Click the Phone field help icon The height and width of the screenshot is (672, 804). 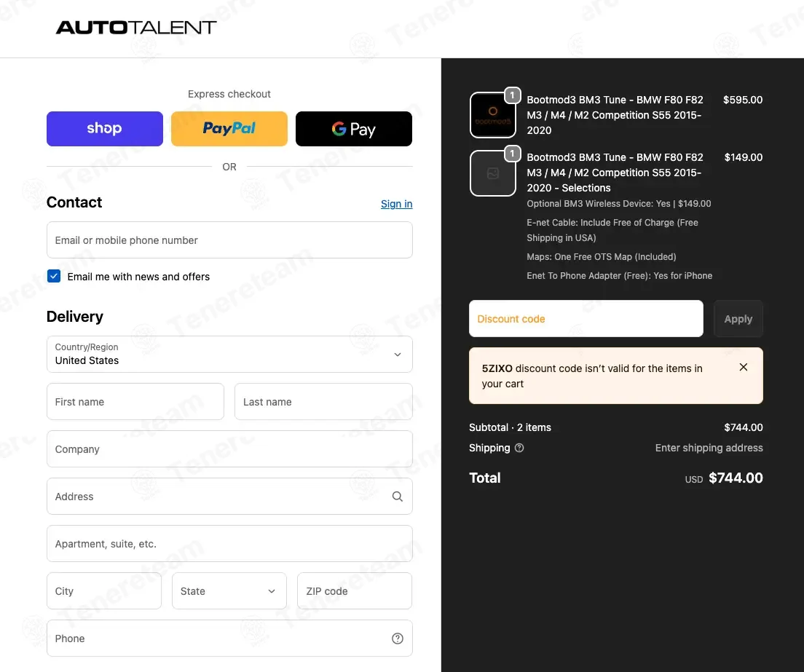(x=398, y=639)
